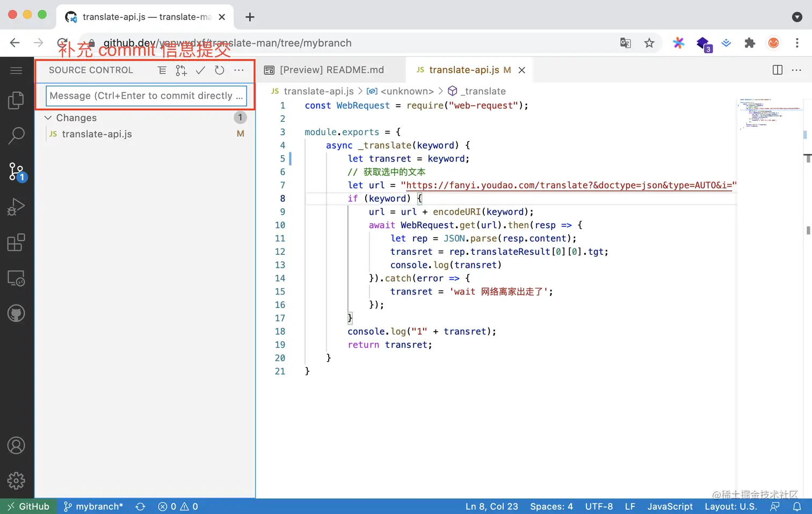812x514 pixels.
Task: Open the Explorer view icon
Action: pos(16,100)
